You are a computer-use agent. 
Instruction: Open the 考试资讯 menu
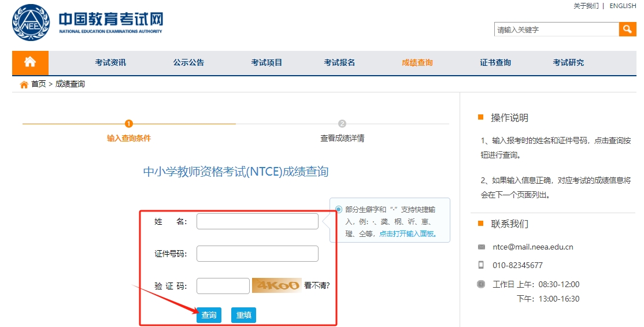pyautogui.click(x=110, y=62)
